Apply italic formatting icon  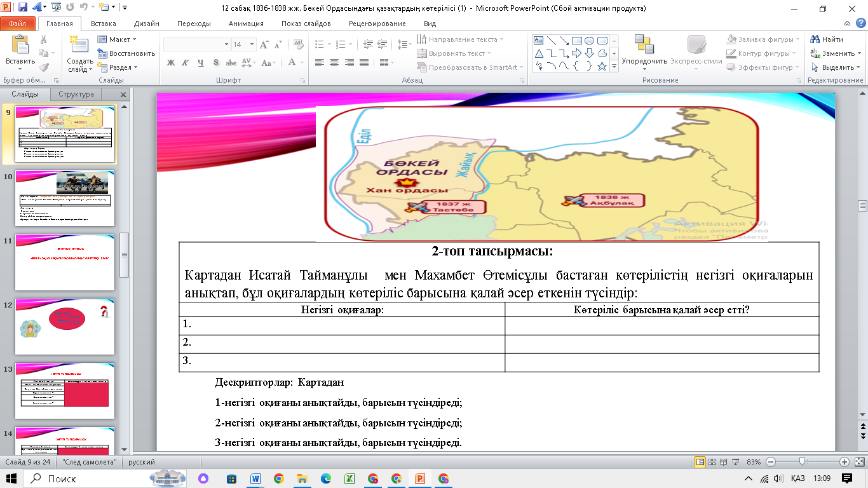(185, 63)
